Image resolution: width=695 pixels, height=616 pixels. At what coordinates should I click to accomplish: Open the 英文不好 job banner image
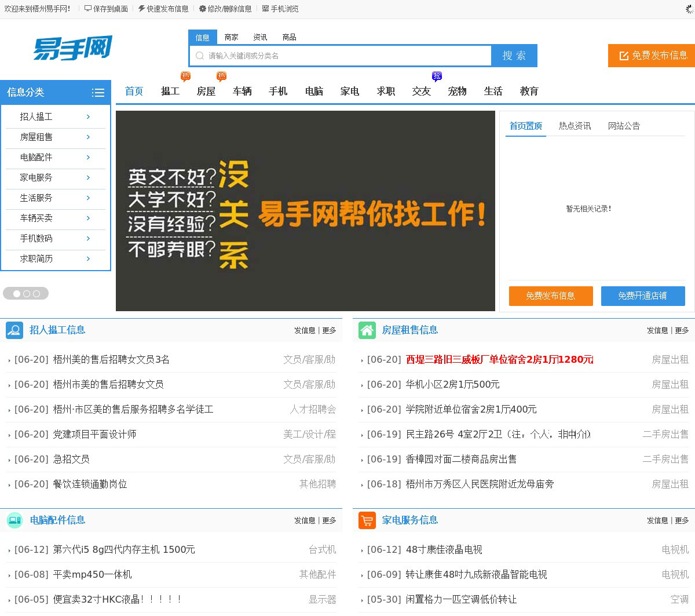pos(305,211)
